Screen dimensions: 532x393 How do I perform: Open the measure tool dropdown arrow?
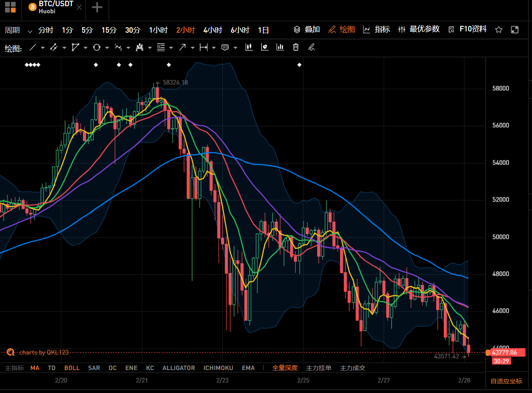pos(214,48)
